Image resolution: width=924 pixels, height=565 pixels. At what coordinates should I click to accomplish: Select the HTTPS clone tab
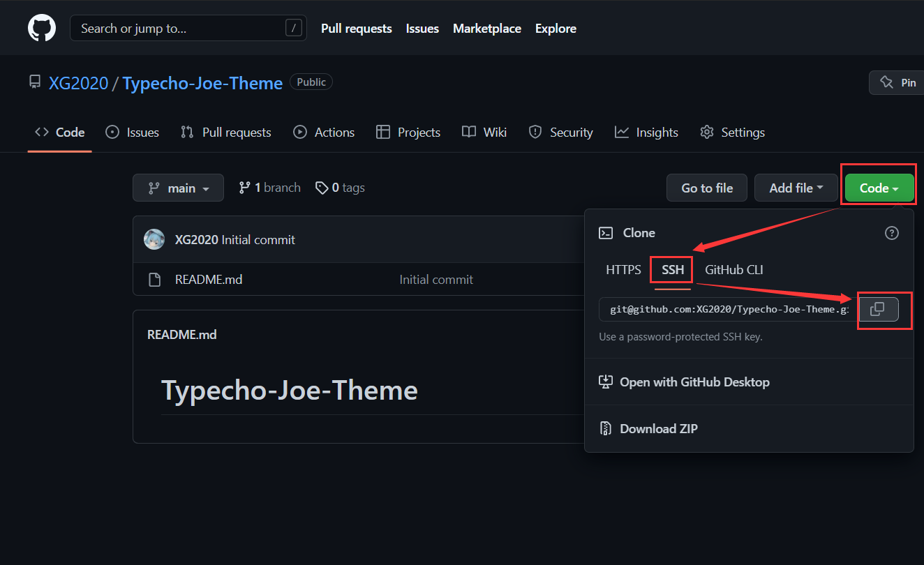pos(623,269)
